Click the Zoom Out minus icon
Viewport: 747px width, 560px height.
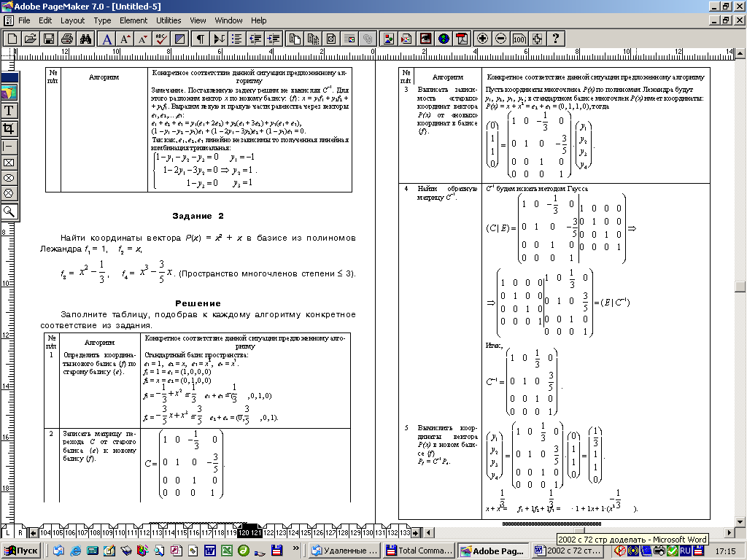(x=500, y=39)
